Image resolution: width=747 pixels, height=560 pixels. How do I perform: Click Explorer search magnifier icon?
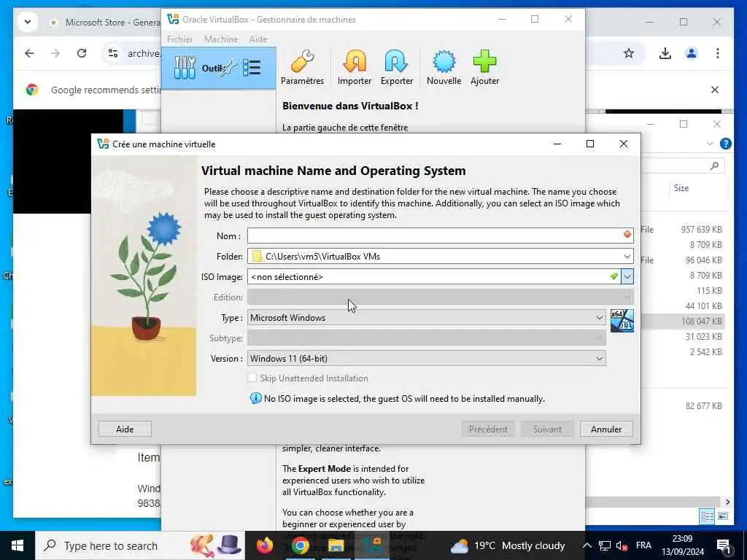point(714,166)
